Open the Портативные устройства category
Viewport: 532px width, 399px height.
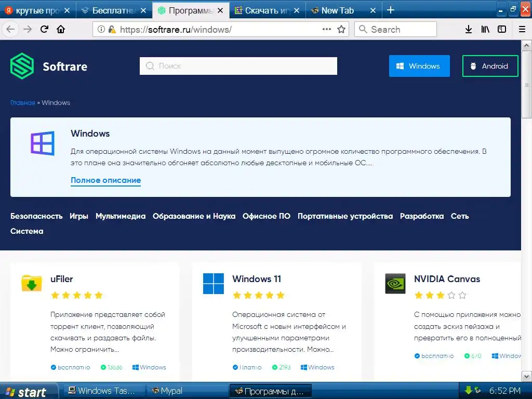(x=345, y=216)
